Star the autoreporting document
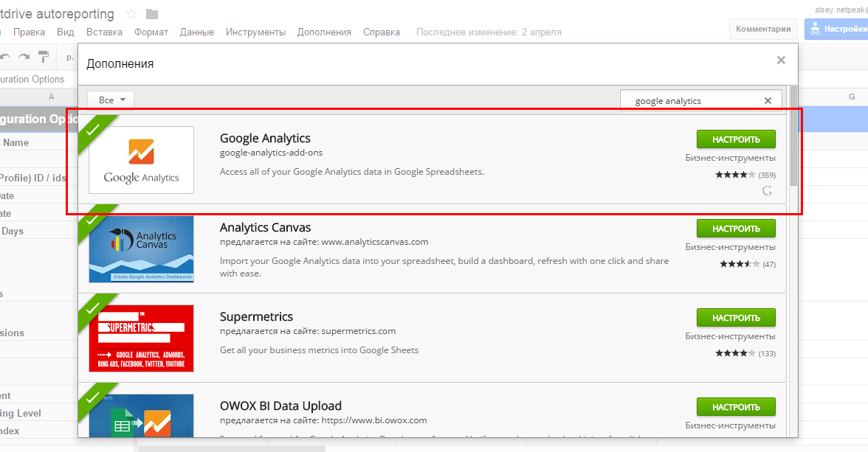 tap(131, 14)
